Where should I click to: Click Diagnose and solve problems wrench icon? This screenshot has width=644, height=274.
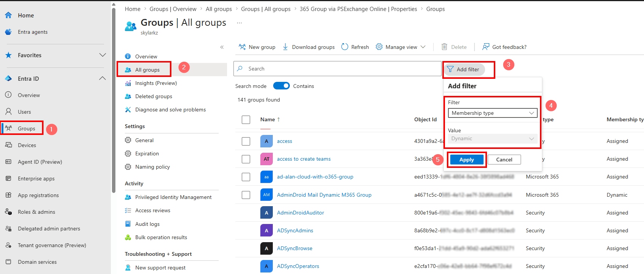128,110
